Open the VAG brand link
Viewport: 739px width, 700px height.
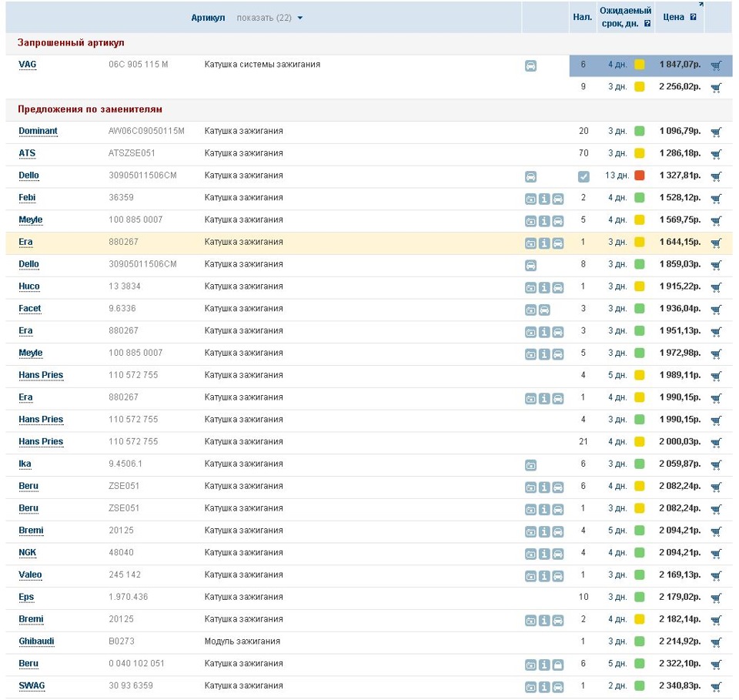28,65
